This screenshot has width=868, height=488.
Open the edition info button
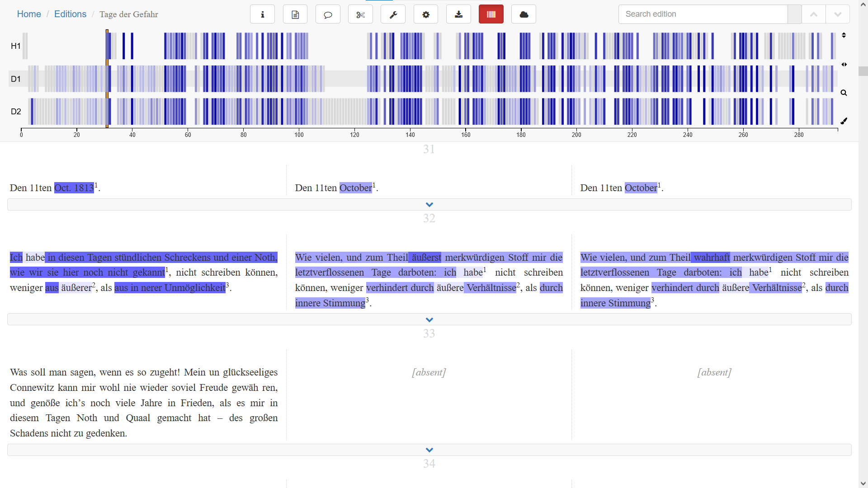pos(262,14)
